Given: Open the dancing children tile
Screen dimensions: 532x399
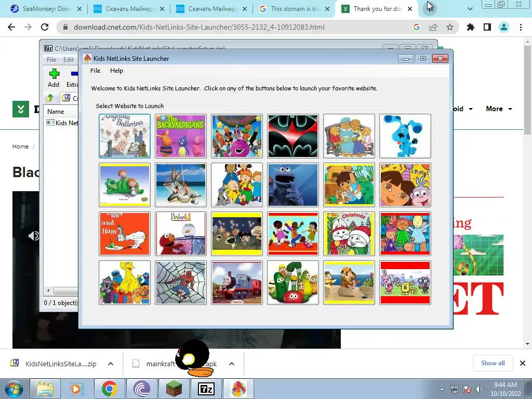Looking at the screenshot, I should click(293, 233).
